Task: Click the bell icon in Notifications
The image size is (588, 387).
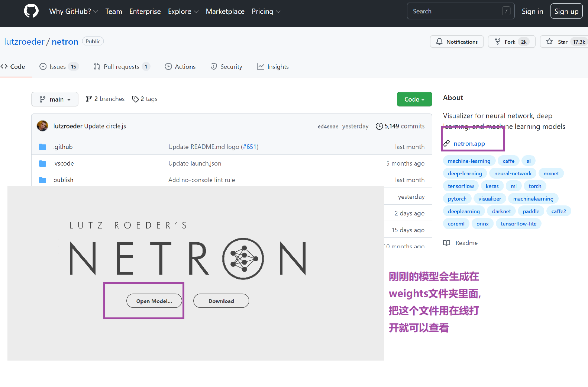Action: click(x=439, y=42)
